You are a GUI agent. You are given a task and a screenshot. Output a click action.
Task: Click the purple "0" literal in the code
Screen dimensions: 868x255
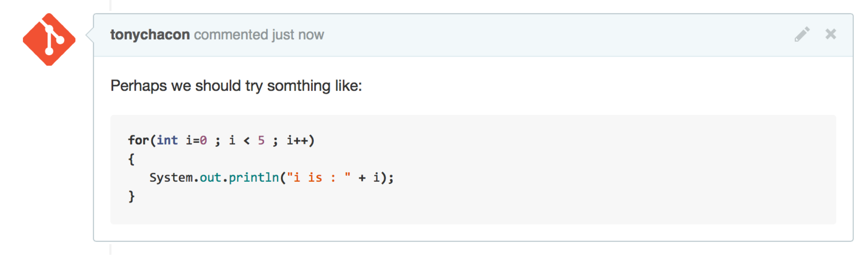[x=203, y=140]
